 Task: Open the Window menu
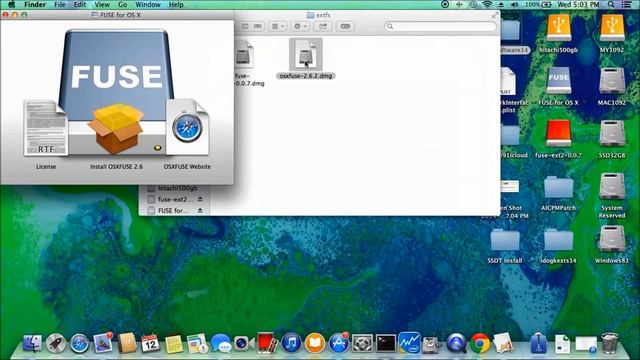point(148,4)
